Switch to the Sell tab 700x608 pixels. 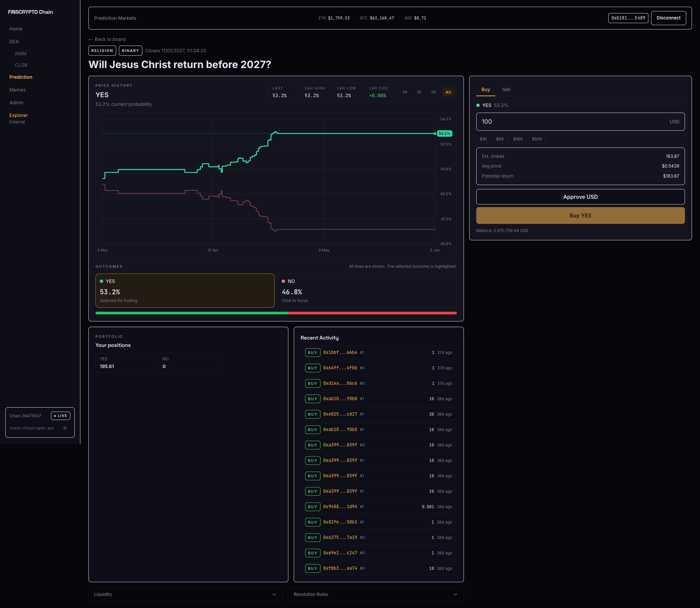506,89
